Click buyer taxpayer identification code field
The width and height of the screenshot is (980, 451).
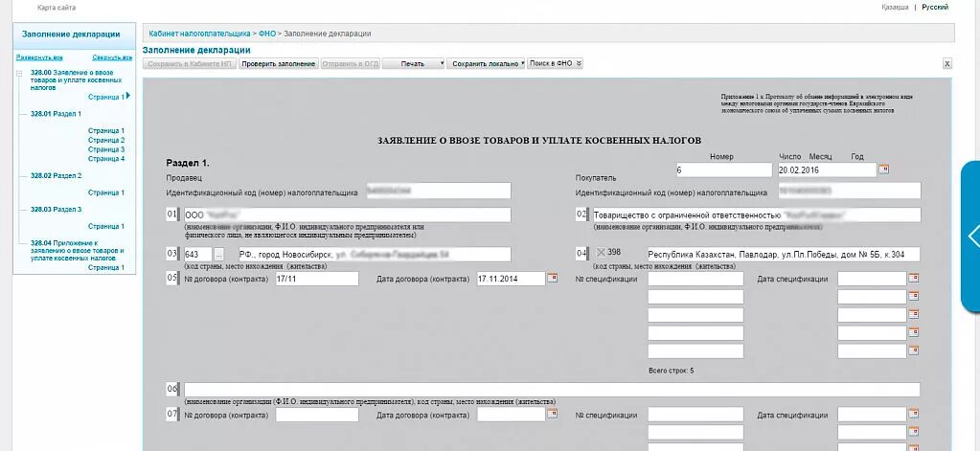point(850,191)
